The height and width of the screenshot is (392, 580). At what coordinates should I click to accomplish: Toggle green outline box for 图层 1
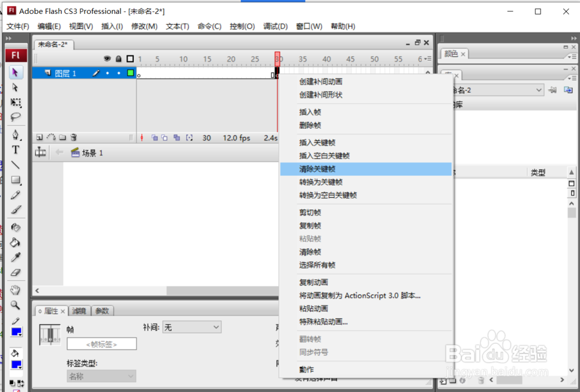[130, 73]
